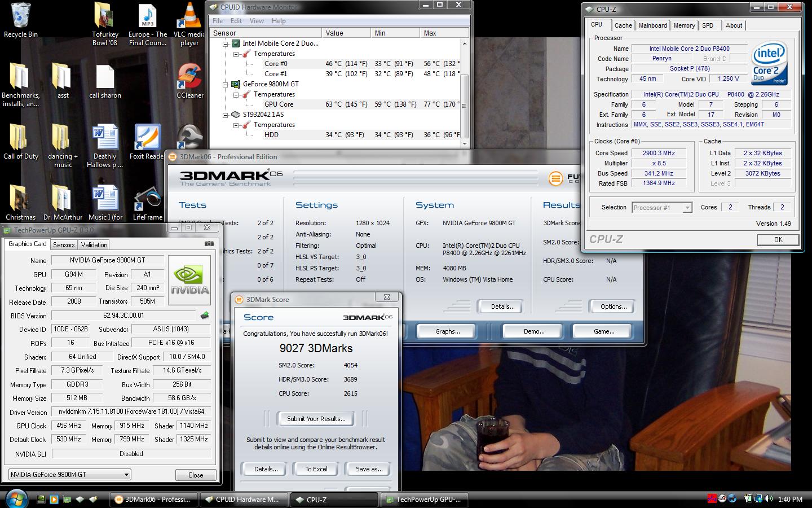Image resolution: width=812 pixels, height=508 pixels.
Task: Click Submit Your Results button
Action: point(316,419)
